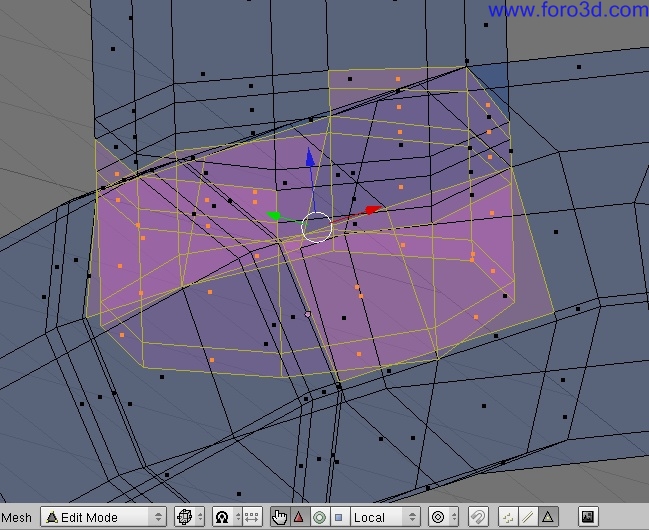Open the Local transform orientation dropdown
Screen dimensions: 649x530
tap(385, 517)
